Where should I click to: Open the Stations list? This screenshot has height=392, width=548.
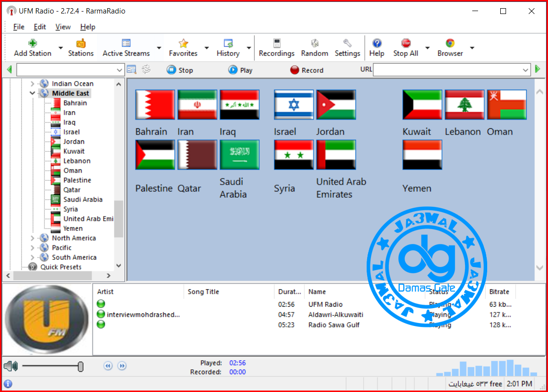(x=81, y=48)
